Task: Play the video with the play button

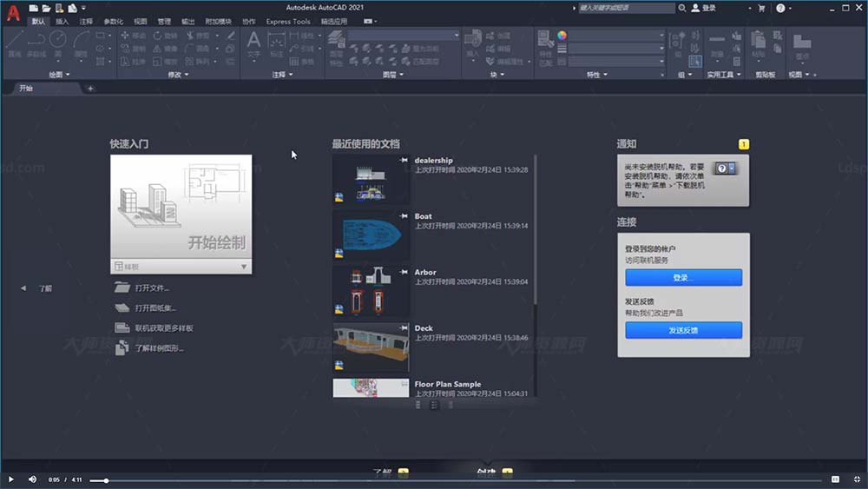Action: pos(11,479)
